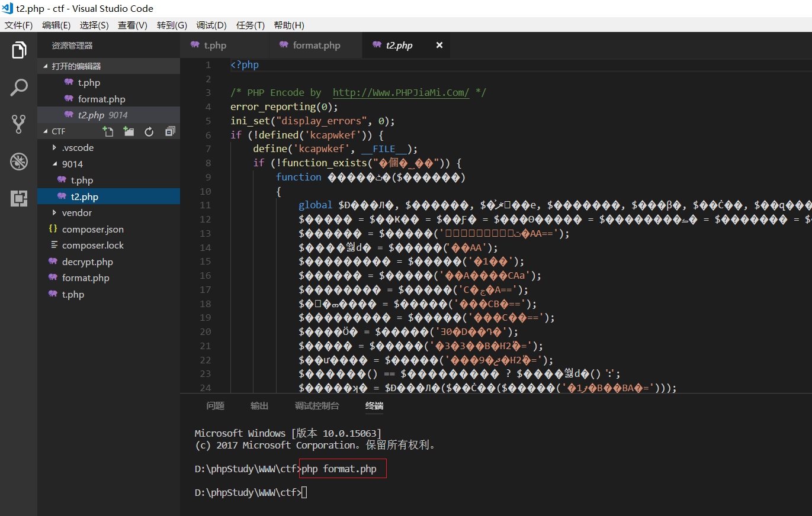Click line number 10 in gutter
Screen dimensions: 812x516
coord(205,191)
